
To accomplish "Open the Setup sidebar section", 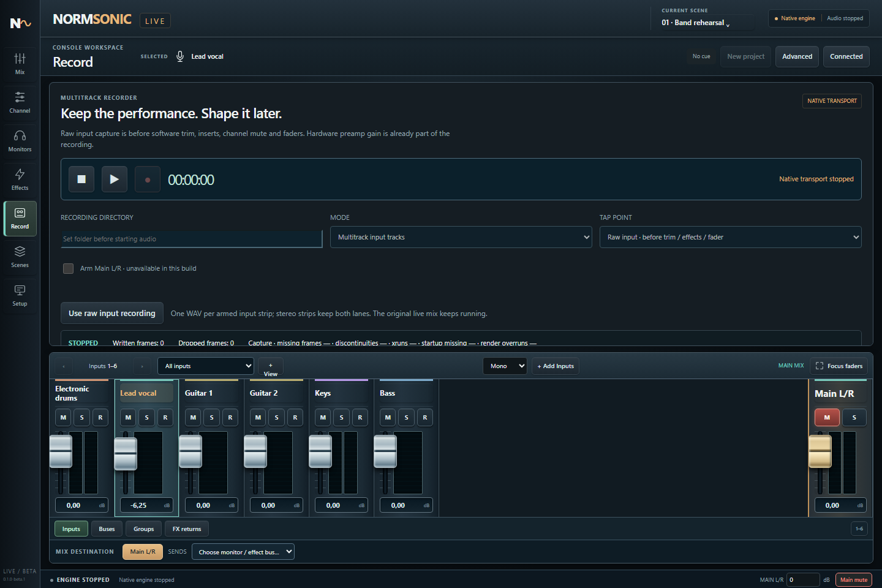I will pos(20,295).
